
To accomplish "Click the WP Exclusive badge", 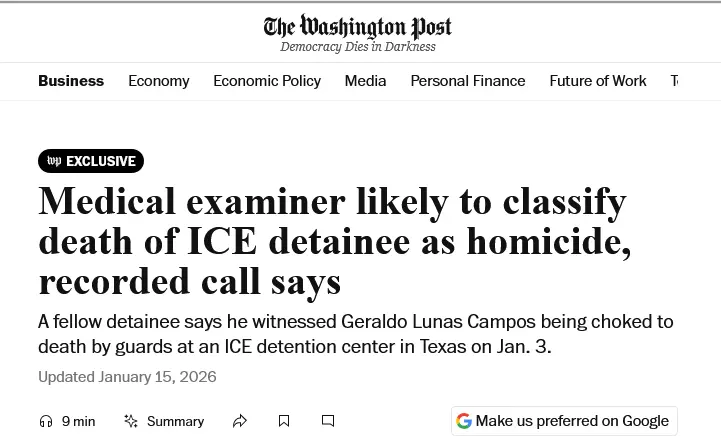I will tap(91, 161).
